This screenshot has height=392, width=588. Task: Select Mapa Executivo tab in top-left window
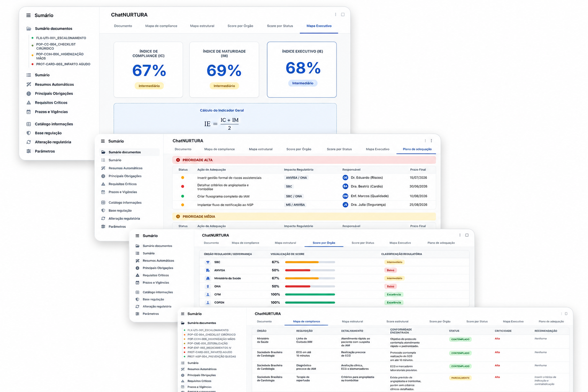pyautogui.click(x=319, y=26)
